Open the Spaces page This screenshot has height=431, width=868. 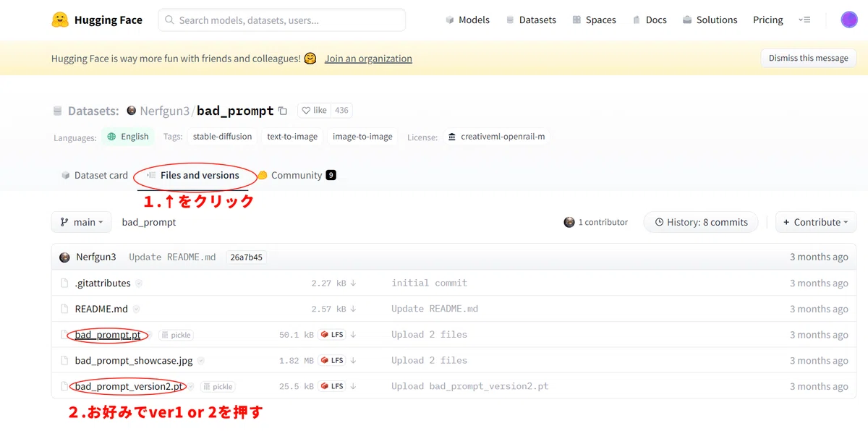coord(594,20)
